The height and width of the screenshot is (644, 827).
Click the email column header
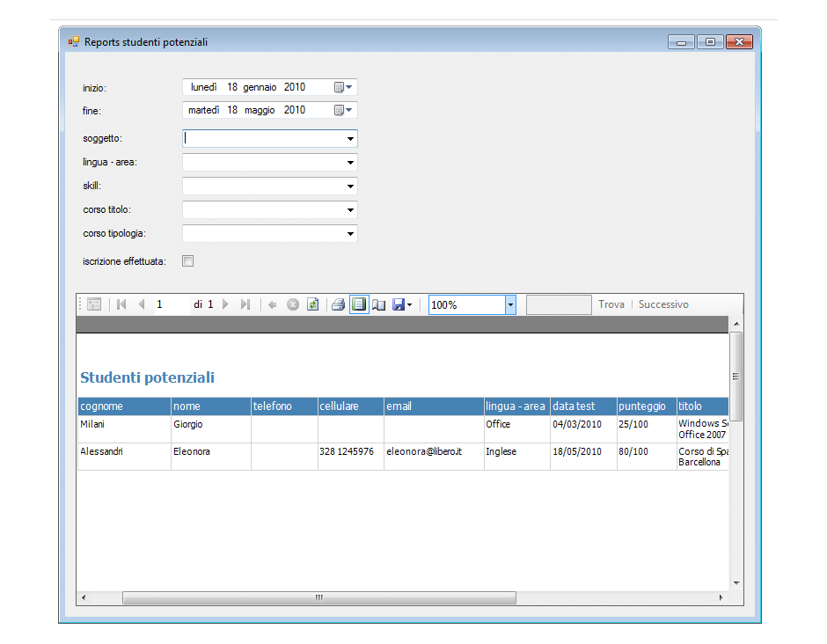(x=434, y=406)
